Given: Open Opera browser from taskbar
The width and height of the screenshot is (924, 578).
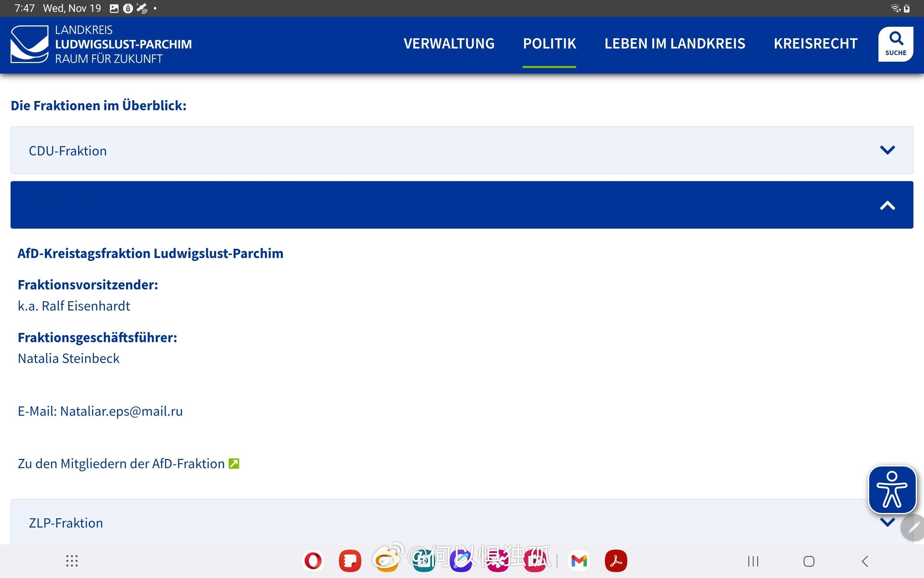Looking at the screenshot, I should [313, 561].
